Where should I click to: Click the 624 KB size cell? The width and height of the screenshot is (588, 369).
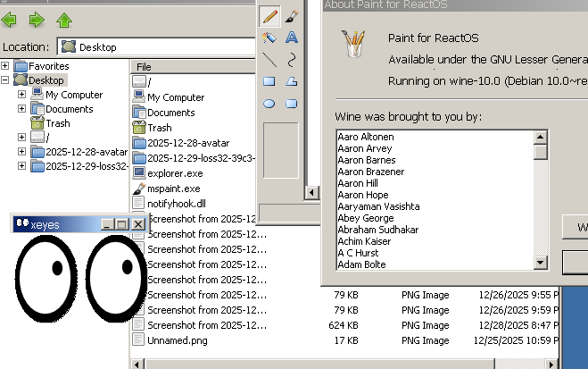coord(344,325)
